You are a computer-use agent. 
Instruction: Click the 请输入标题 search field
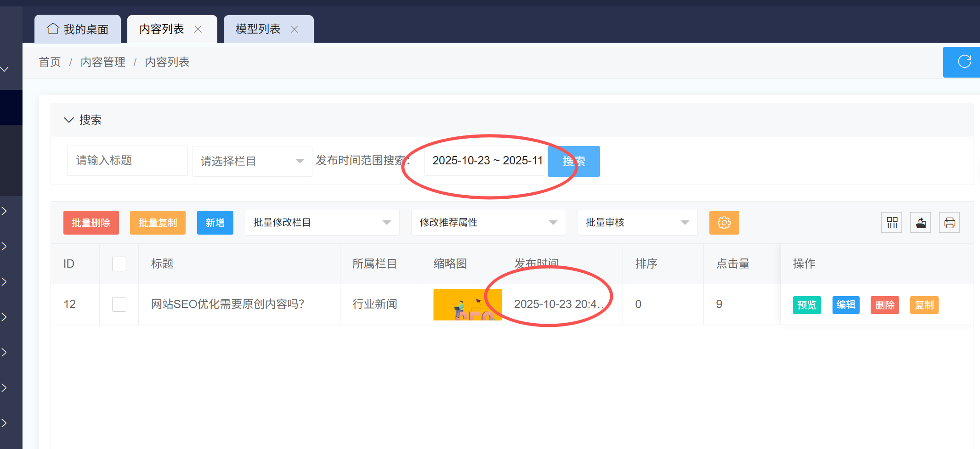[127, 161]
